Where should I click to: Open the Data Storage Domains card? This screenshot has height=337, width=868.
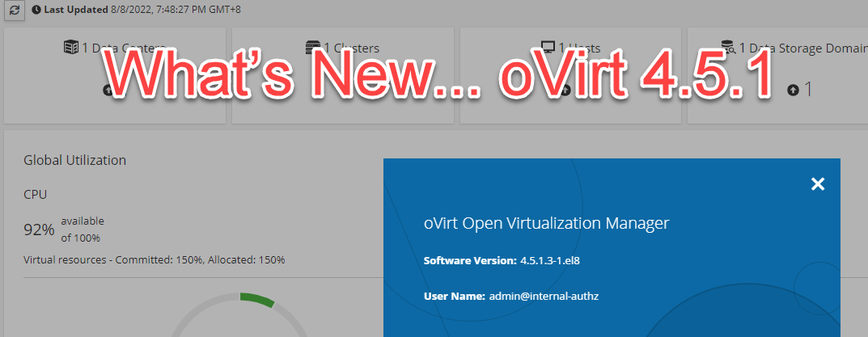(777, 76)
